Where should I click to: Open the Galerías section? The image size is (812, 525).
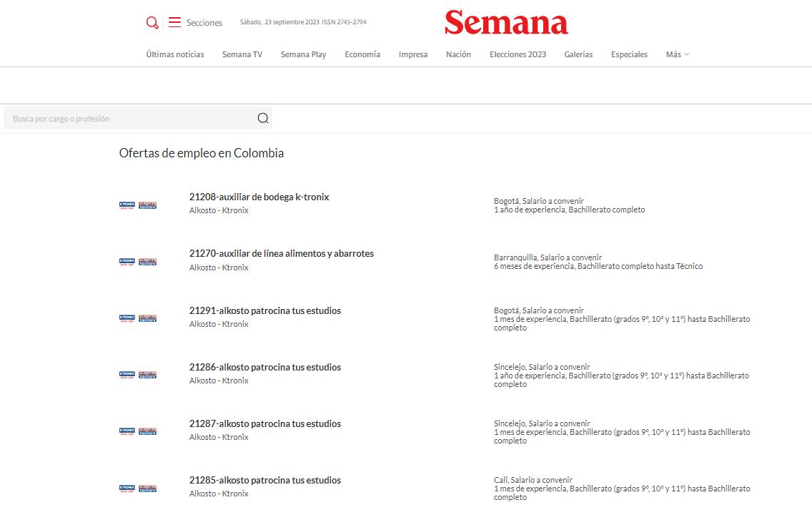(x=578, y=54)
